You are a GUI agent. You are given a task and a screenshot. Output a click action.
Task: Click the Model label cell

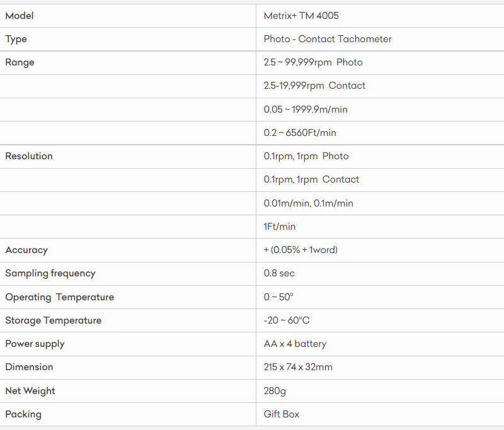coord(20,16)
